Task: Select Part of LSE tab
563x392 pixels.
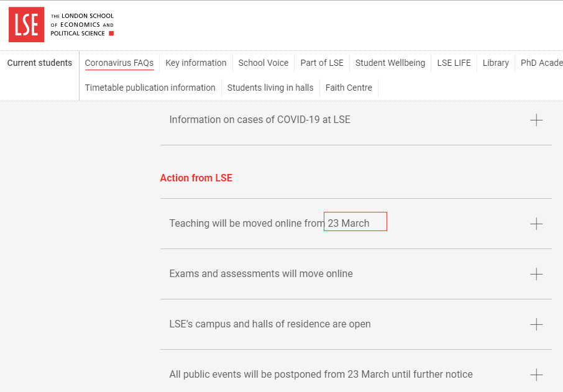Action: click(322, 63)
